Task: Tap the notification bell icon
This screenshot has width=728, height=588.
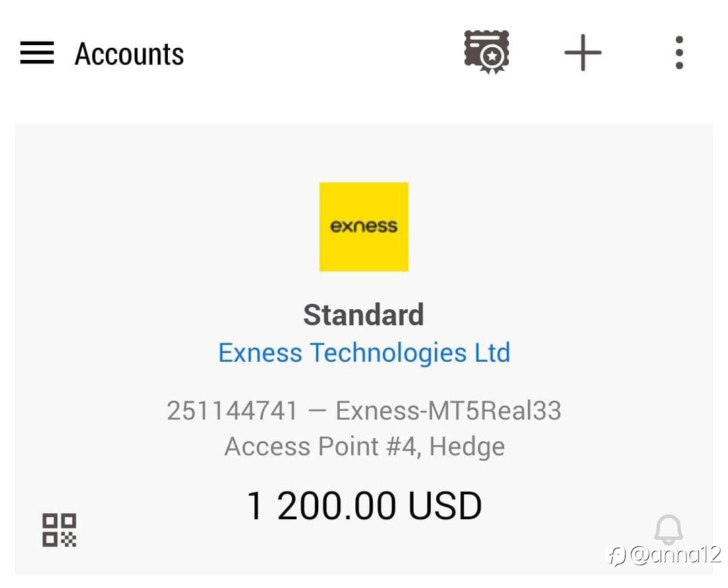Action: [668, 530]
